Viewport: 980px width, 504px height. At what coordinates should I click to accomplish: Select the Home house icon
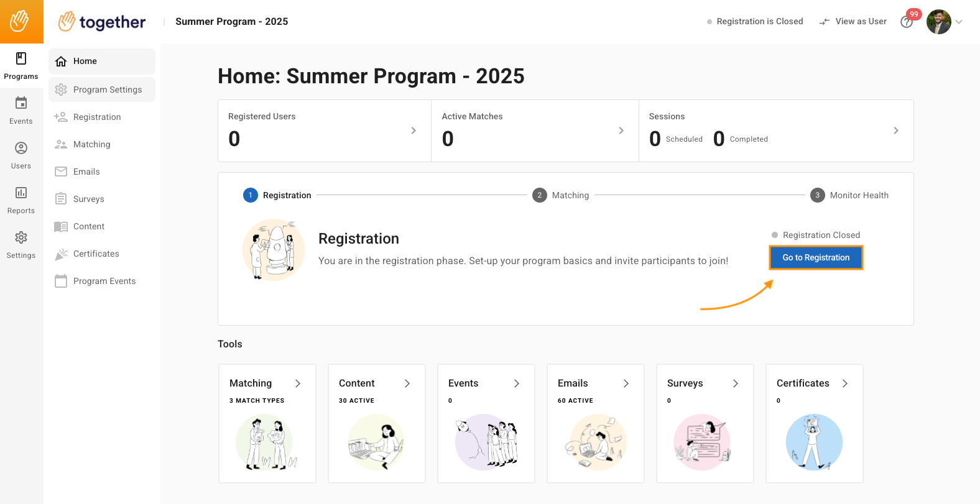(x=61, y=61)
